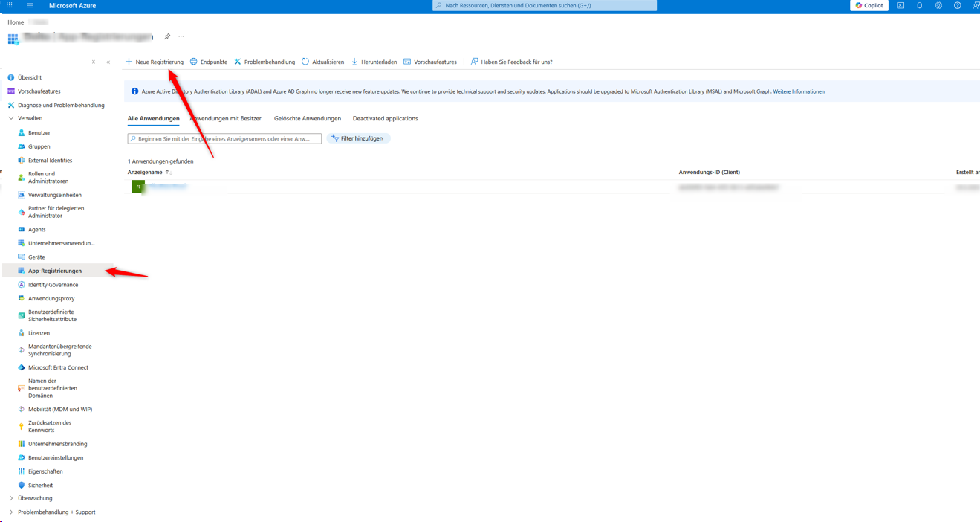Sort by Anzeigename column header
The width and height of the screenshot is (980, 522).
(145, 172)
